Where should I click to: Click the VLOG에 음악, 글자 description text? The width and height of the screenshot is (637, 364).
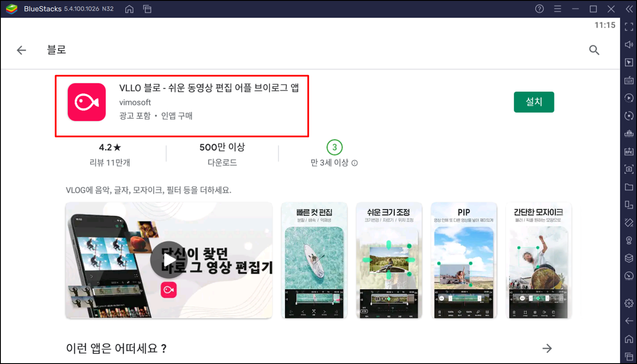point(149,190)
